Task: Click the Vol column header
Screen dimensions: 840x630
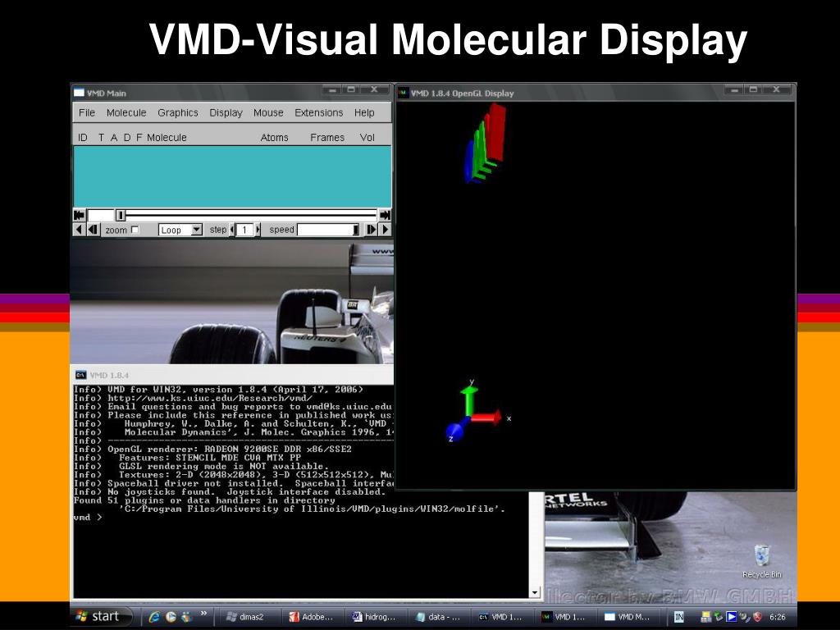Action: [x=367, y=138]
